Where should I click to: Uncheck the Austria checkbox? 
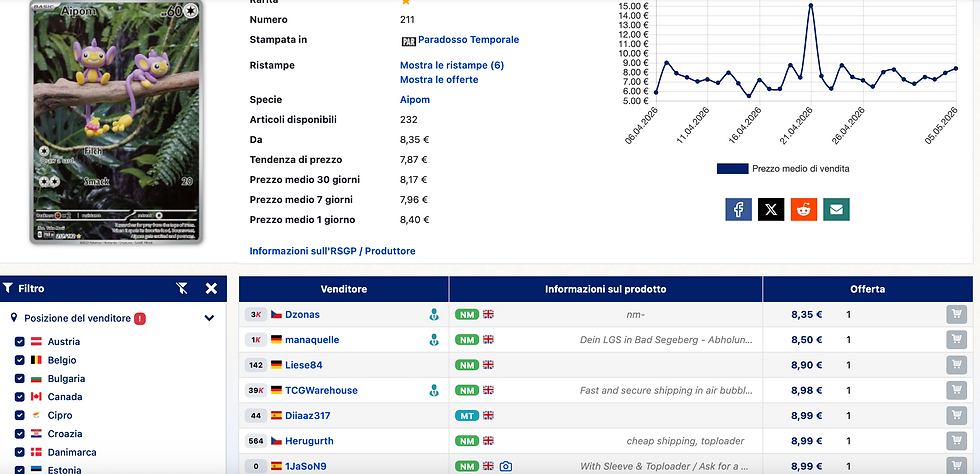click(x=19, y=342)
